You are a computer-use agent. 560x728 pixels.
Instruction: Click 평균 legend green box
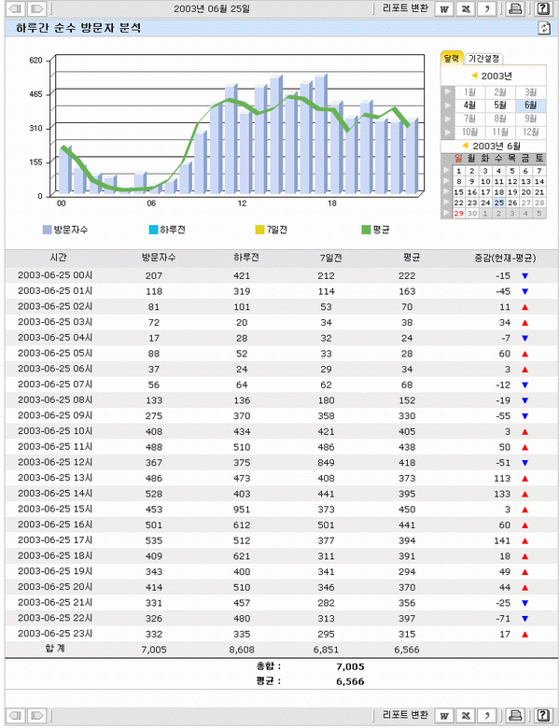click(x=366, y=230)
